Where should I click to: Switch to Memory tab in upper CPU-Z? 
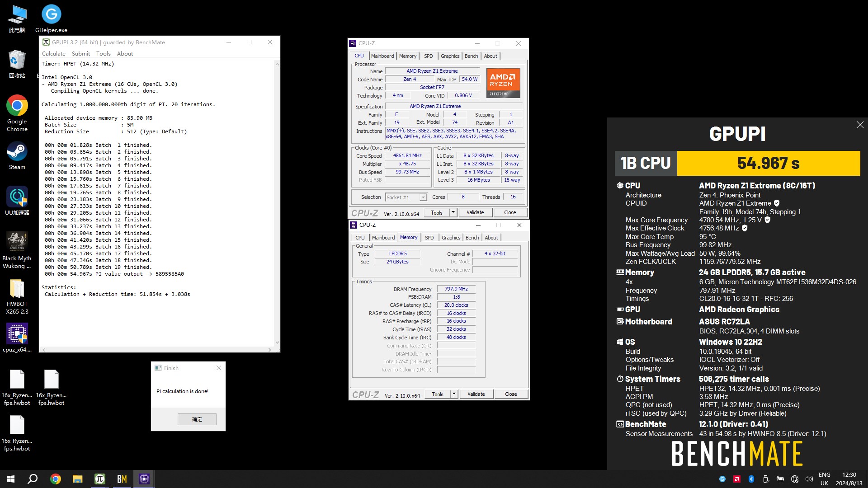click(x=408, y=56)
